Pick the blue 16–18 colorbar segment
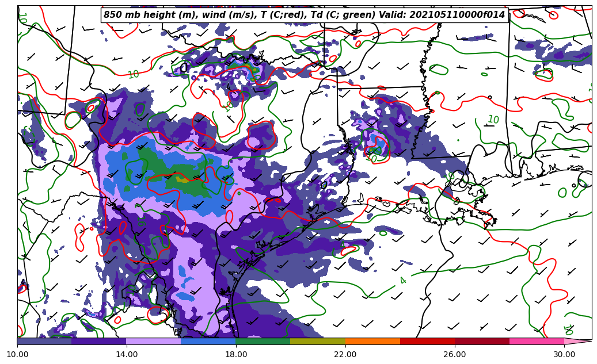The width and height of the screenshot is (597, 364). [208, 341]
